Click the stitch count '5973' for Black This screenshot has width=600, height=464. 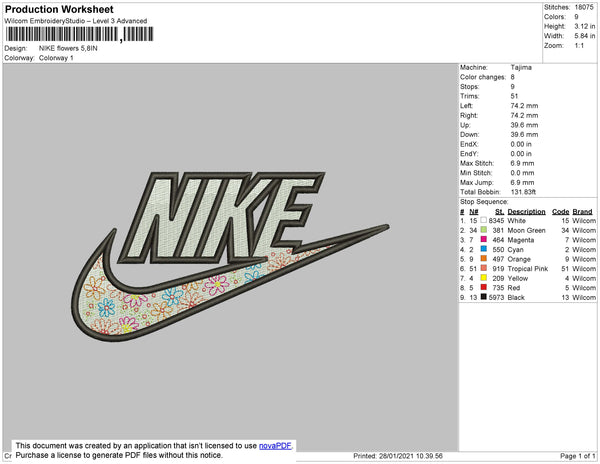(496, 297)
